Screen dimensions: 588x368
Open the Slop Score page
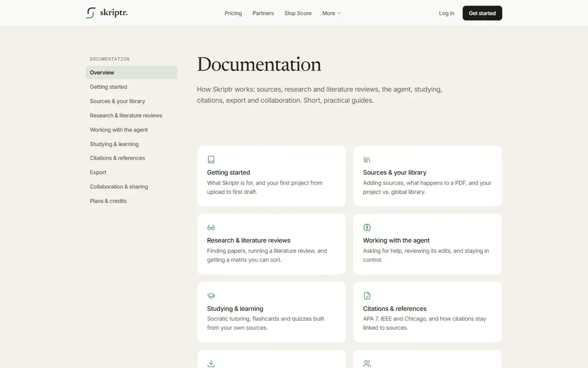[x=298, y=13]
